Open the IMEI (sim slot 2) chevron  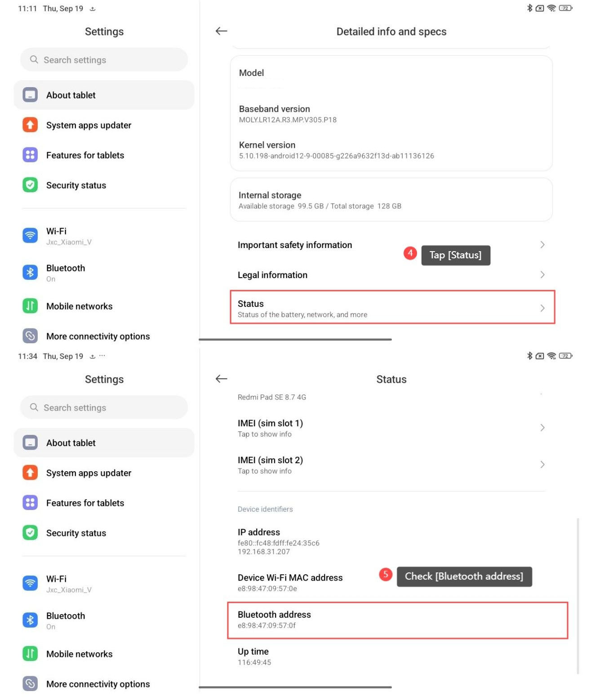(x=542, y=464)
